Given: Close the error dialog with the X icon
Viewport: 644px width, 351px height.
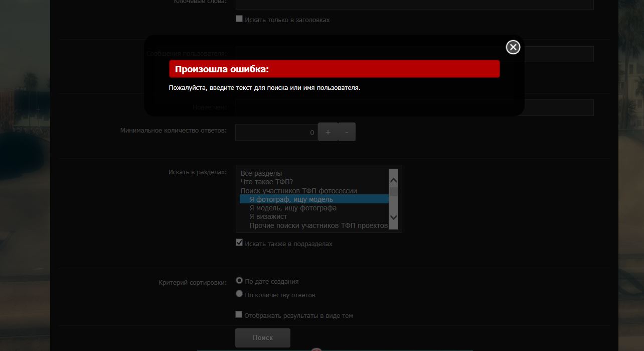Looking at the screenshot, I should pyautogui.click(x=513, y=47).
